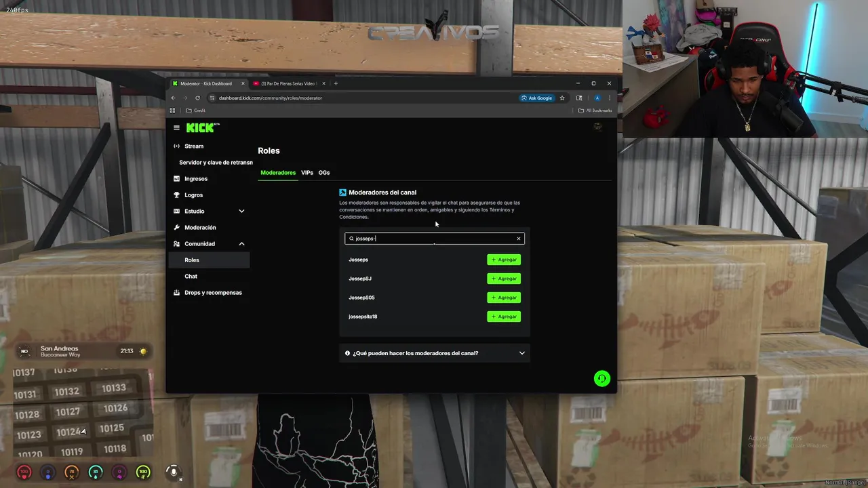
Task: Open the Chrome side panel icon
Action: pos(579,98)
